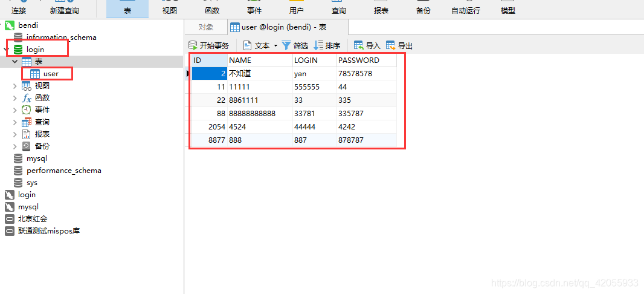Expand the 函数 functions node
The height and width of the screenshot is (294, 644).
[x=14, y=98]
